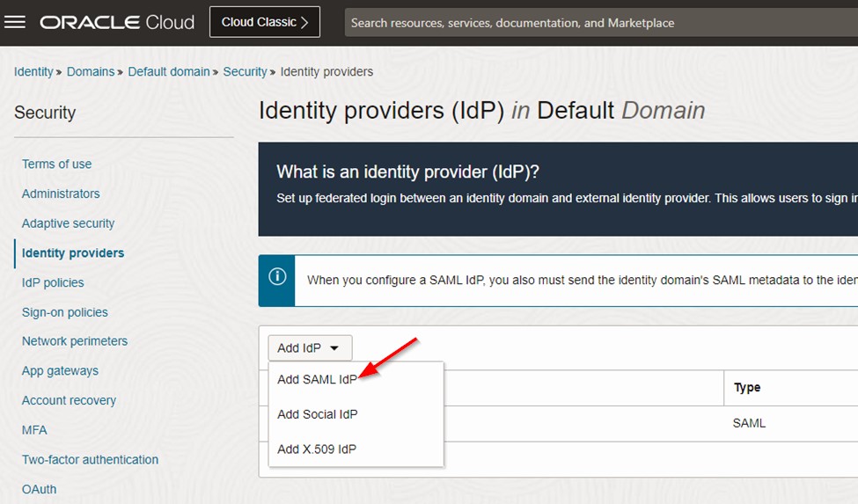Toggle the Add IdP dropdown
This screenshot has width=858, height=504.
point(310,348)
